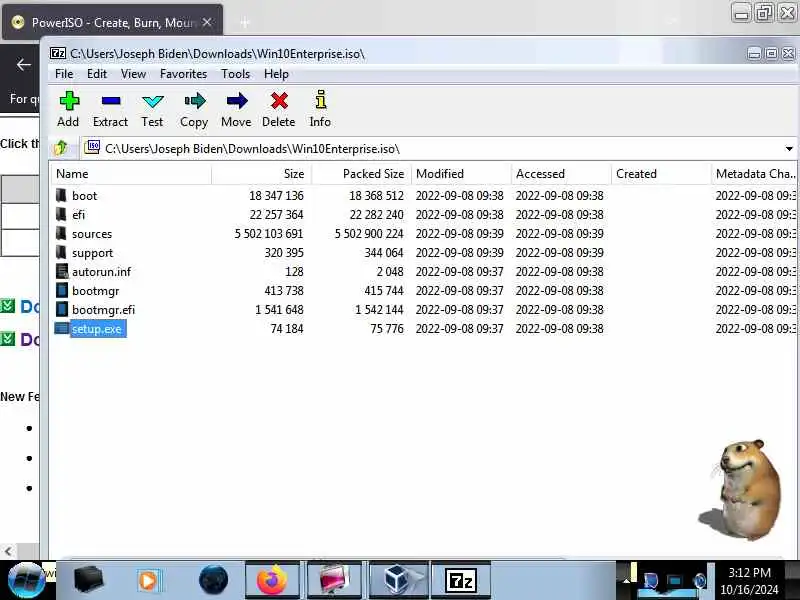Click sources size value 5 502 103 691

(269, 234)
